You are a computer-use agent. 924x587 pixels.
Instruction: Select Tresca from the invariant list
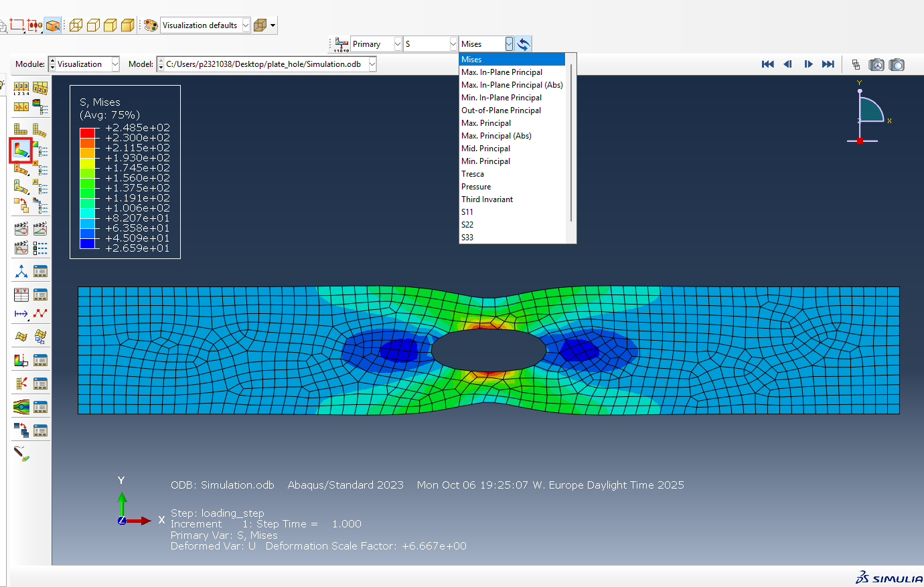coord(473,174)
